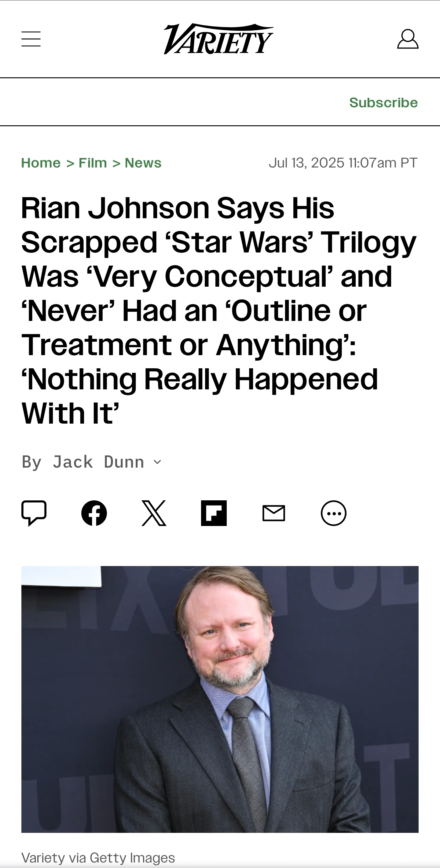Open the Rian Johnson article photo
The width and height of the screenshot is (440, 868).
(220, 699)
